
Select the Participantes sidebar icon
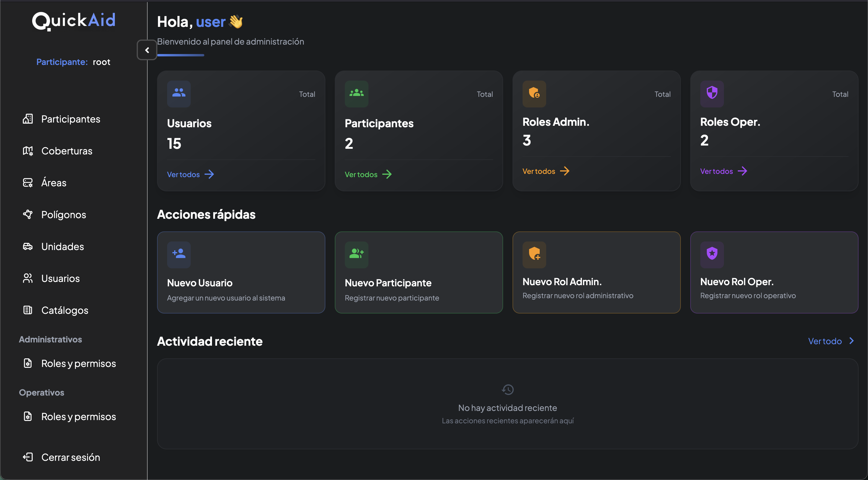click(x=28, y=119)
